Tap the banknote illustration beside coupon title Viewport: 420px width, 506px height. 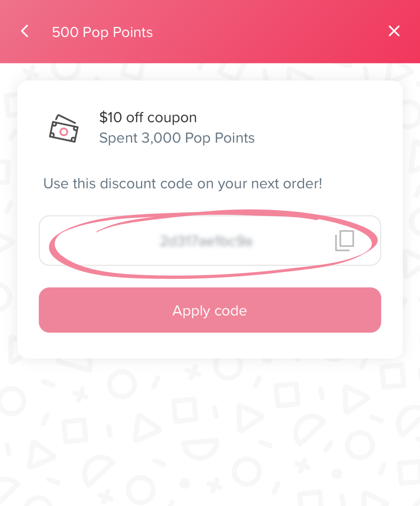pyautogui.click(x=64, y=128)
